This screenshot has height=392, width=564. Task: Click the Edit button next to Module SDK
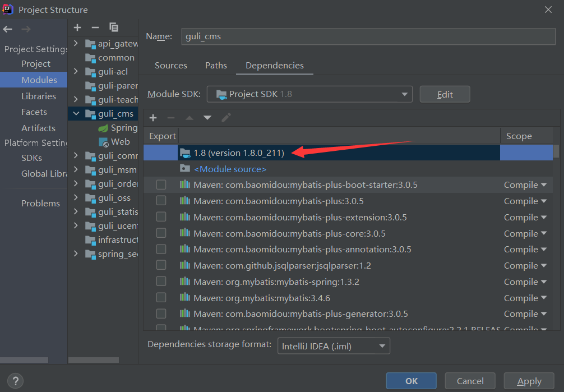(x=445, y=94)
